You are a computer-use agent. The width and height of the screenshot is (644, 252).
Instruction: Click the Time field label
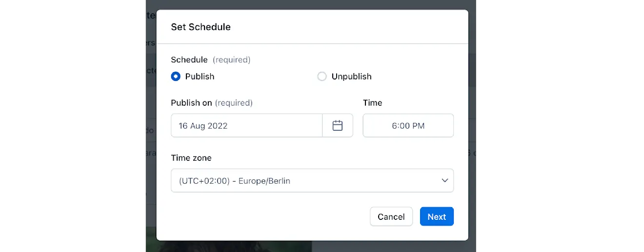372,103
